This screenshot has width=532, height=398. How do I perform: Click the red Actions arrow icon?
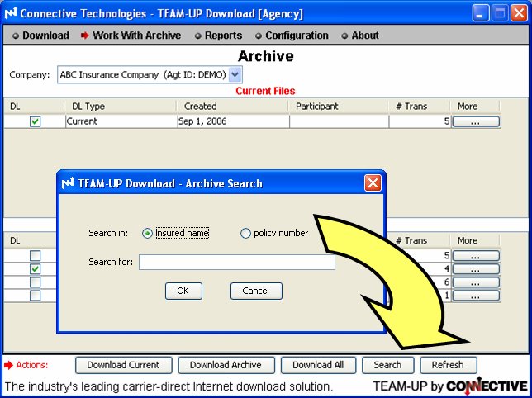click(x=9, y=365)
